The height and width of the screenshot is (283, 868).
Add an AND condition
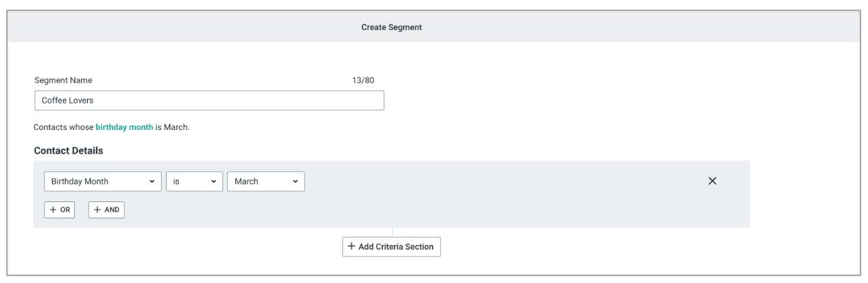click(107, 210)
